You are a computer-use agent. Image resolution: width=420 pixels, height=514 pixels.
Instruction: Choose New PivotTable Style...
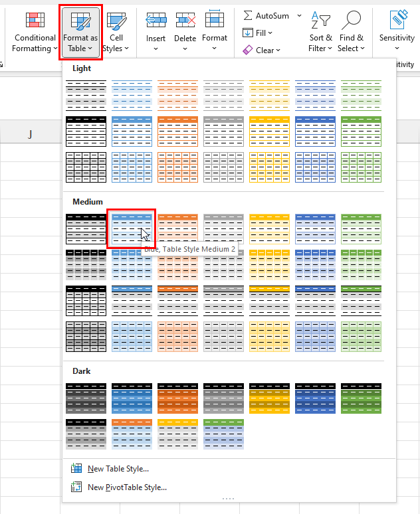(119, 487)
